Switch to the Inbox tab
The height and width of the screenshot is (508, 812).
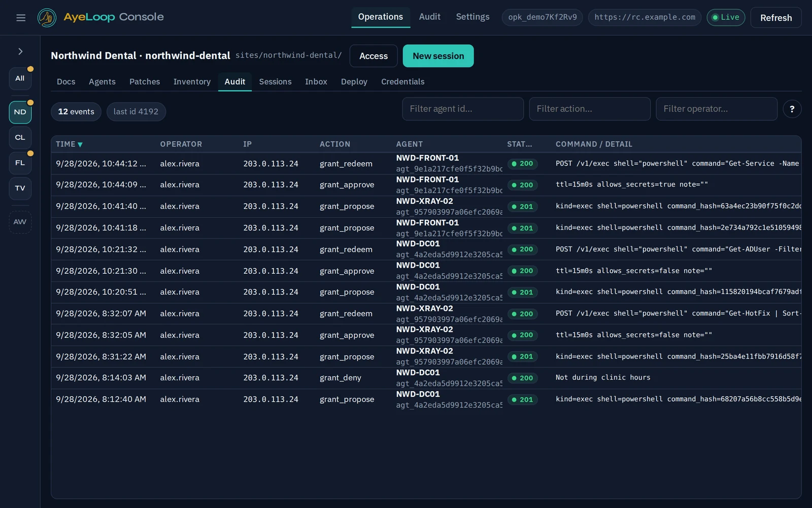coord(316,82)
